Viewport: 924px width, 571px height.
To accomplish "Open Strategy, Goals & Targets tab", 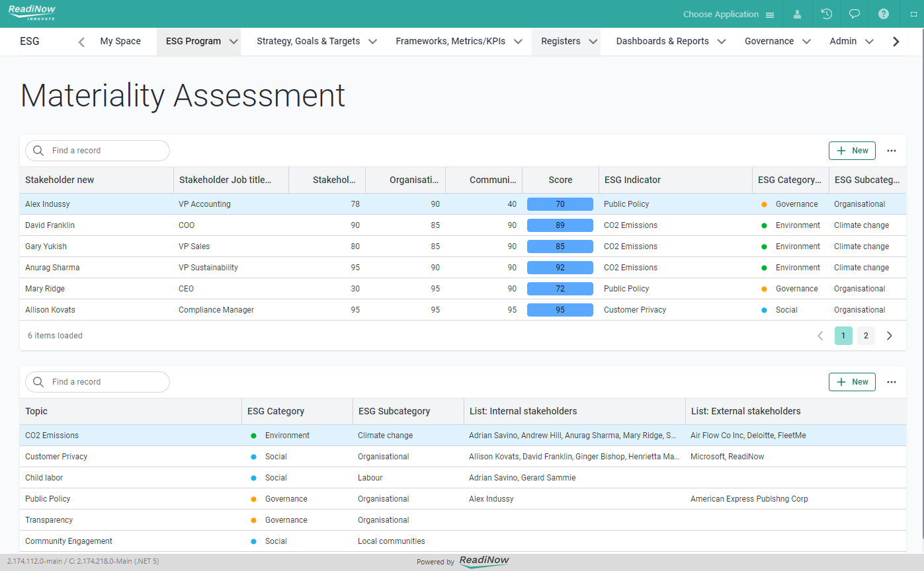I will [308, 41].
